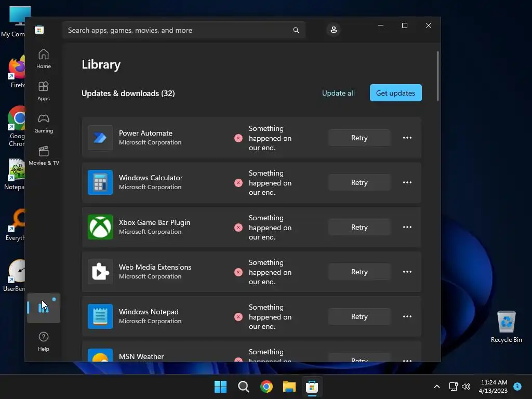
Task: Open more options for Windows Notepad
Action: [x=407, y=316]
